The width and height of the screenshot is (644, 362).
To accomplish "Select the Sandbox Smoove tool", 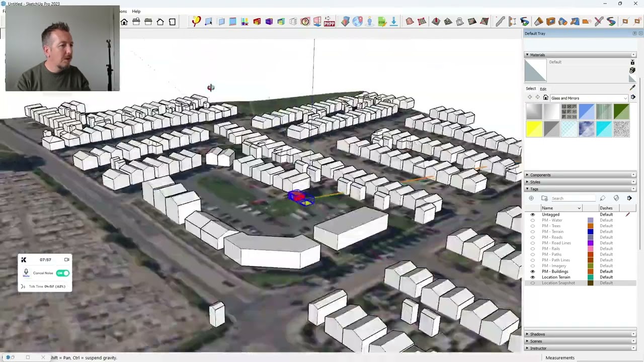I will click(x=436, y=22).
